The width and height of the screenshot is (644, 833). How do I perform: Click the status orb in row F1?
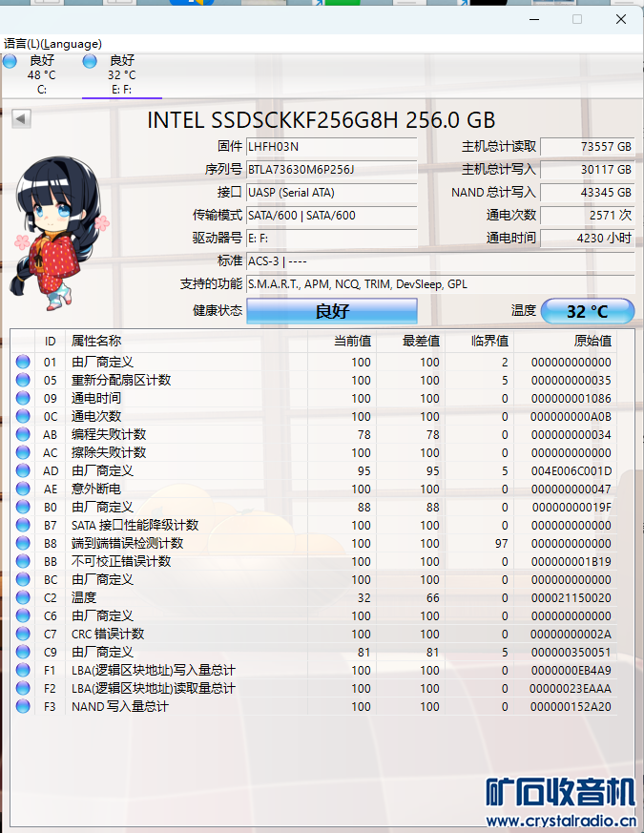click(x=23, y=670)
